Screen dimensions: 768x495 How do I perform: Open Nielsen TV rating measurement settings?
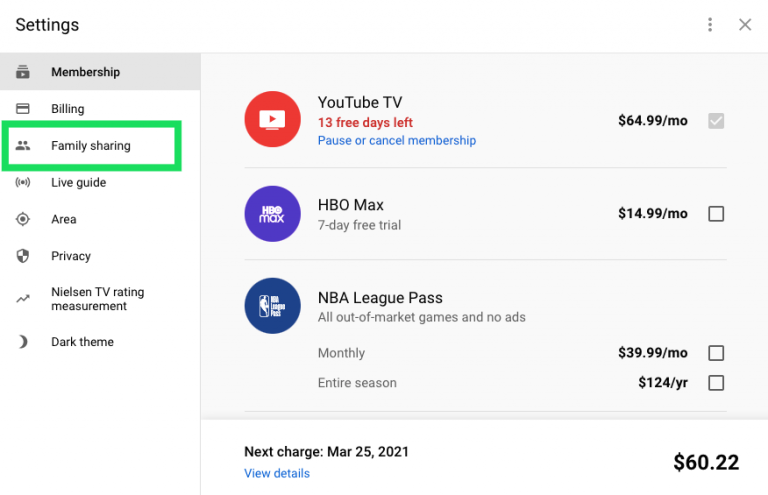click(x=100, y=299)
